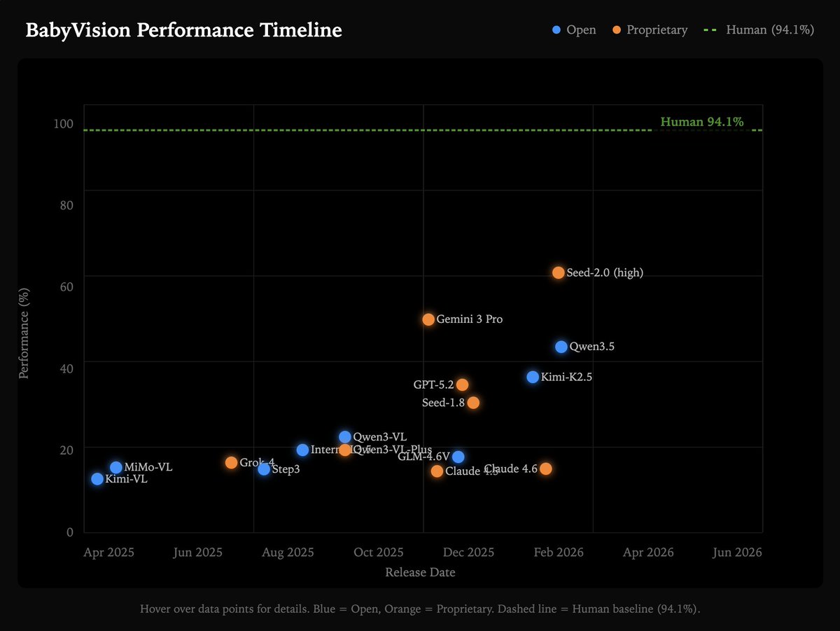Click the orange Proprietary legend dot

tap(616, 30)
